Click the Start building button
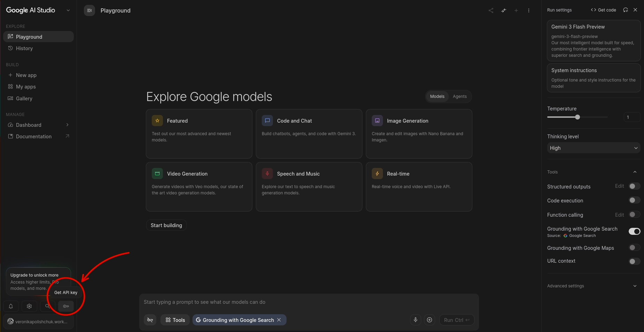Screen dimensions: 644x332 point(166,225)
